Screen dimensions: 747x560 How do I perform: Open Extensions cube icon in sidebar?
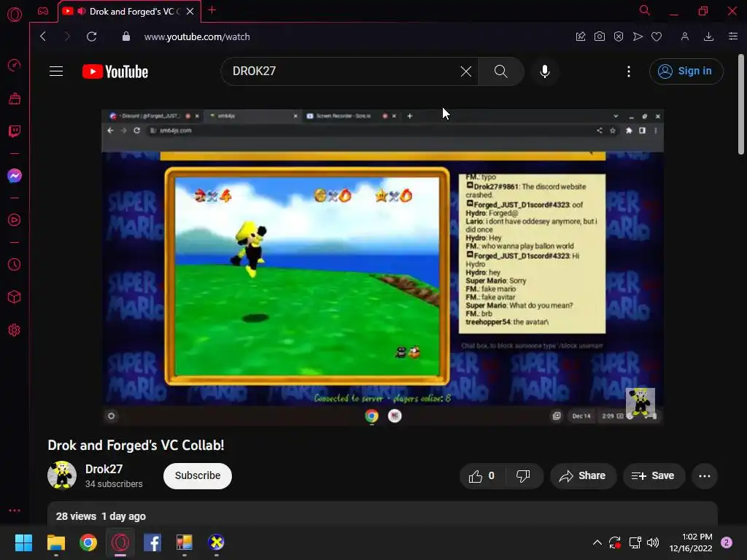[x=15, y=297]
